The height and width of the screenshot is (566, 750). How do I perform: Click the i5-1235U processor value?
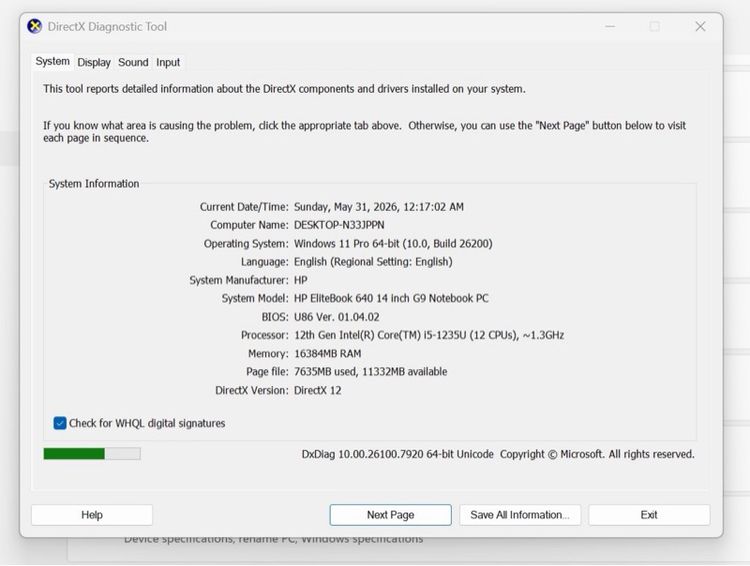[429, 335]
